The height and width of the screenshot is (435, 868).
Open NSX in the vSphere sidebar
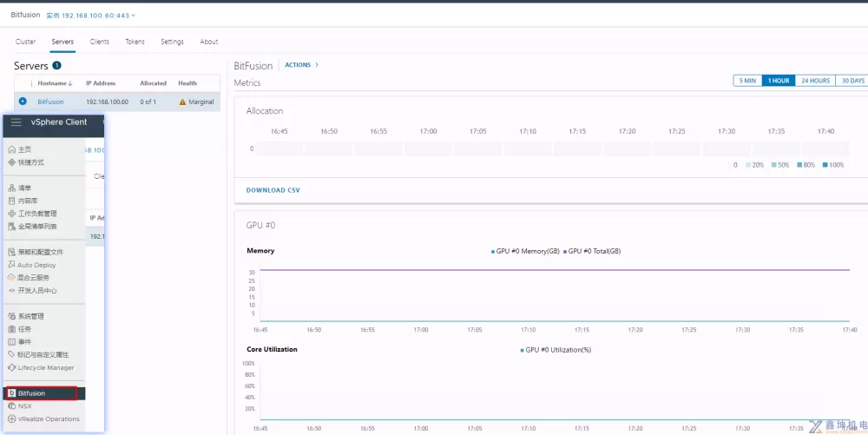pyautogui.click(x=20, y=406)
